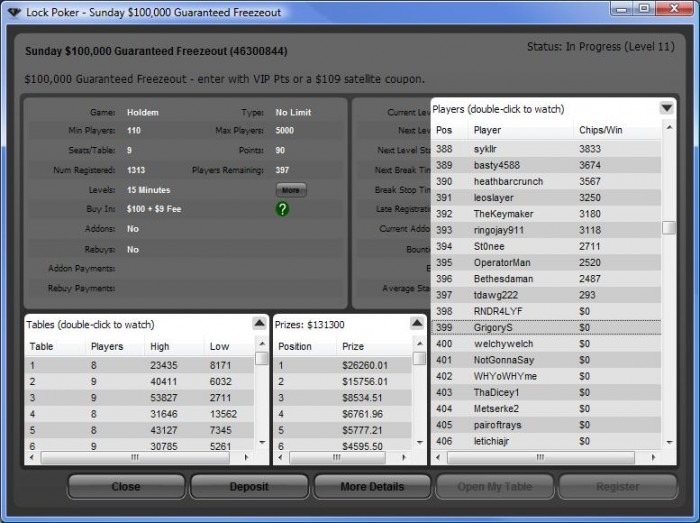Select table row with high 43127
Viewport: 700px width, 523px height.
click(140, 430)
